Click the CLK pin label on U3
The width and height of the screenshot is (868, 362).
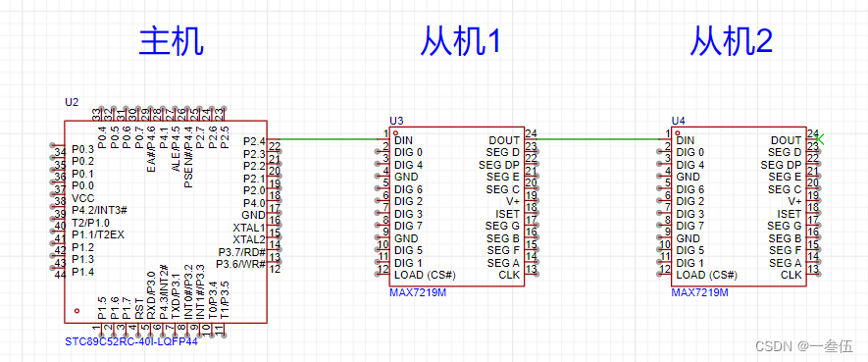tap(509, 275)
